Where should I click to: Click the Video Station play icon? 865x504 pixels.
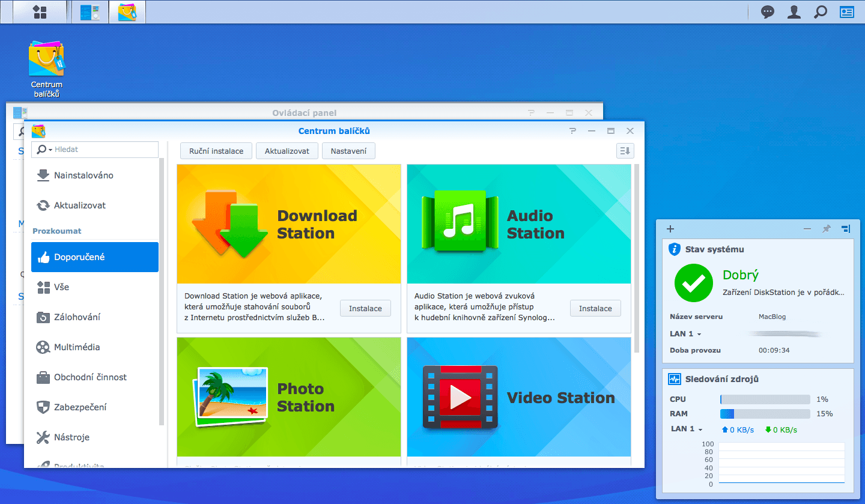click(x=460, y=397)
